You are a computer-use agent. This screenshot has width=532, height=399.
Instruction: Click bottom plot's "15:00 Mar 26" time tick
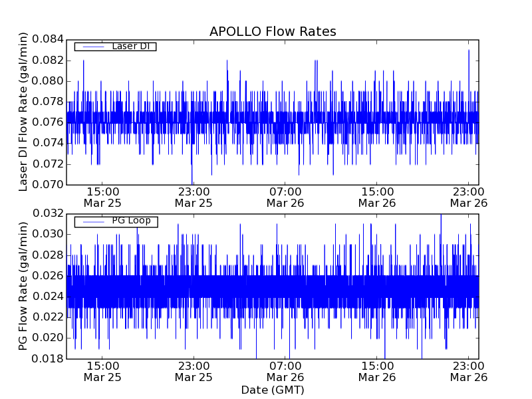[x=377, y=371]
